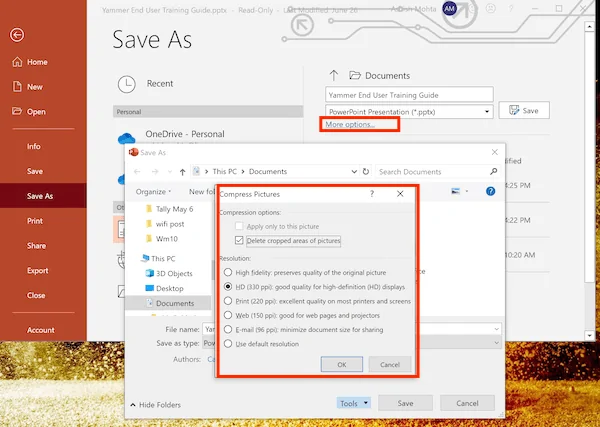Image resolution: width=600 pixels, height=427 pixels.
Task: Change the view with view icon
Action: pos(455,191)
